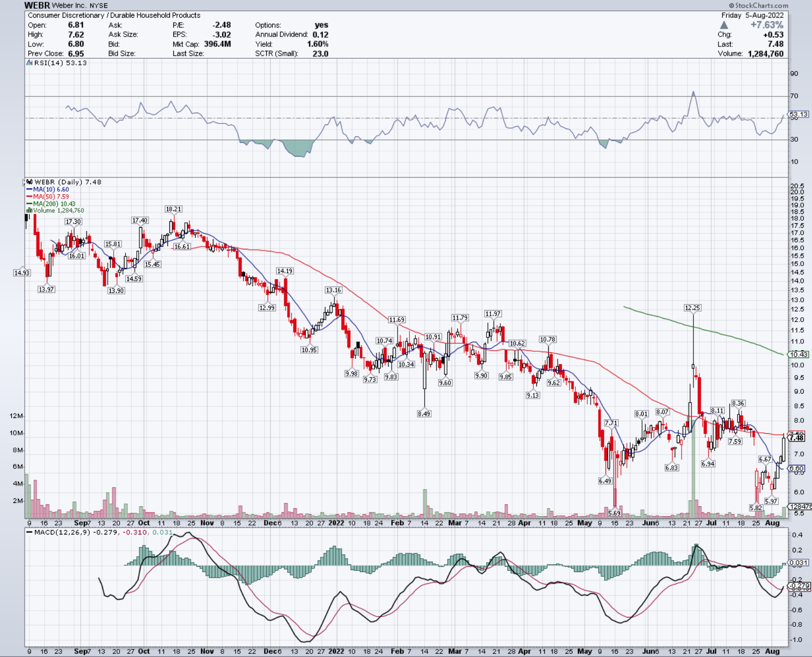Viewport: 812px width, 657px height.
Task: Click the date Friday 5-Aug-2022
Action: coord(752,15)
